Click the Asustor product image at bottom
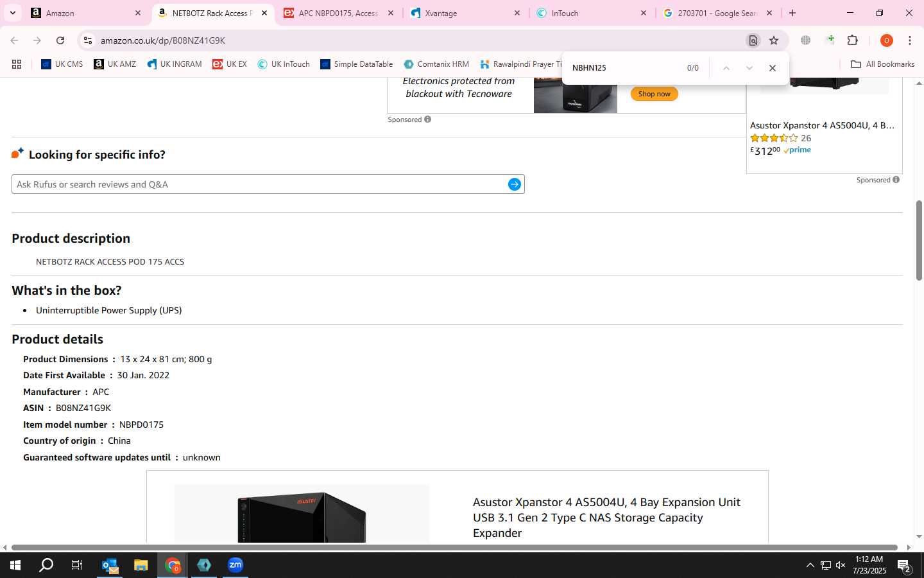 click(302, 514)
